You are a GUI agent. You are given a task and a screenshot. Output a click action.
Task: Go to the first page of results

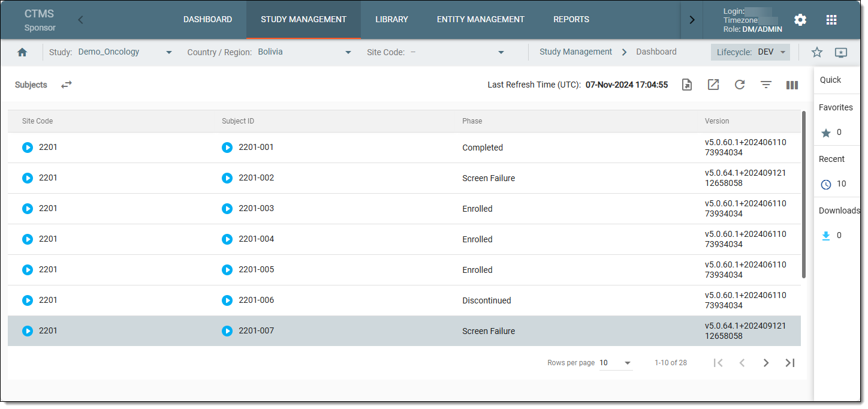[x=718, y=363]
